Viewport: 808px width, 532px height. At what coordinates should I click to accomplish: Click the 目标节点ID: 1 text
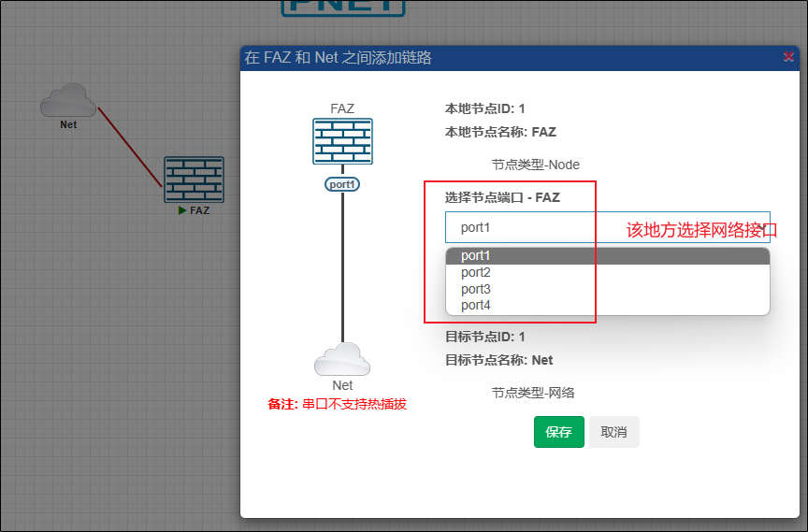pyautogui.click(x=485, y=337)
